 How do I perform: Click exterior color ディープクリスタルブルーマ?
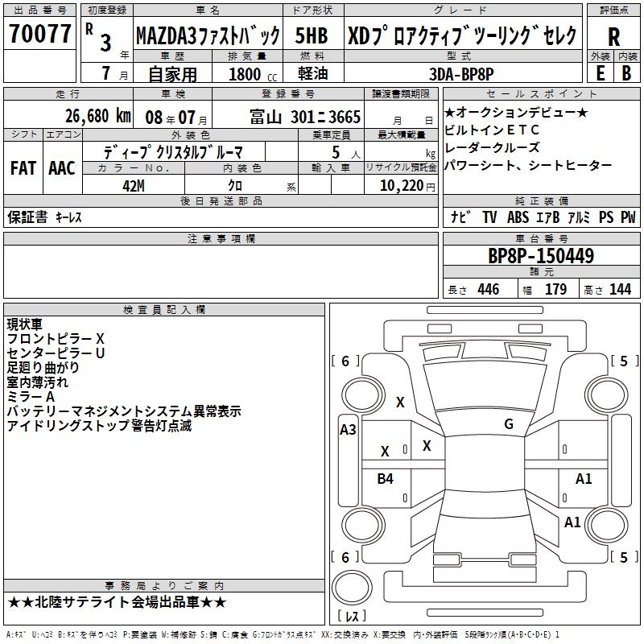[x=173, y=152]
